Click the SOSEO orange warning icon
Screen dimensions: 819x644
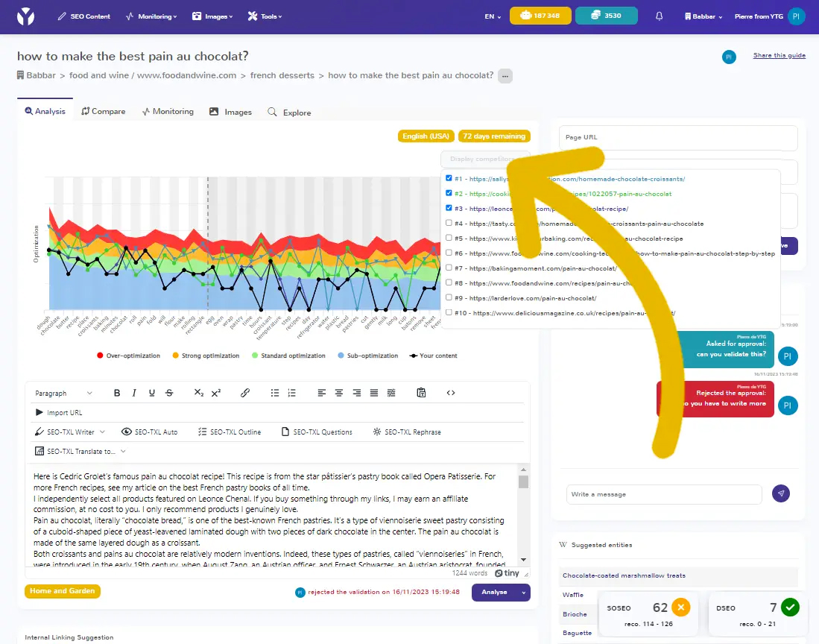click(x=680, y=607)
